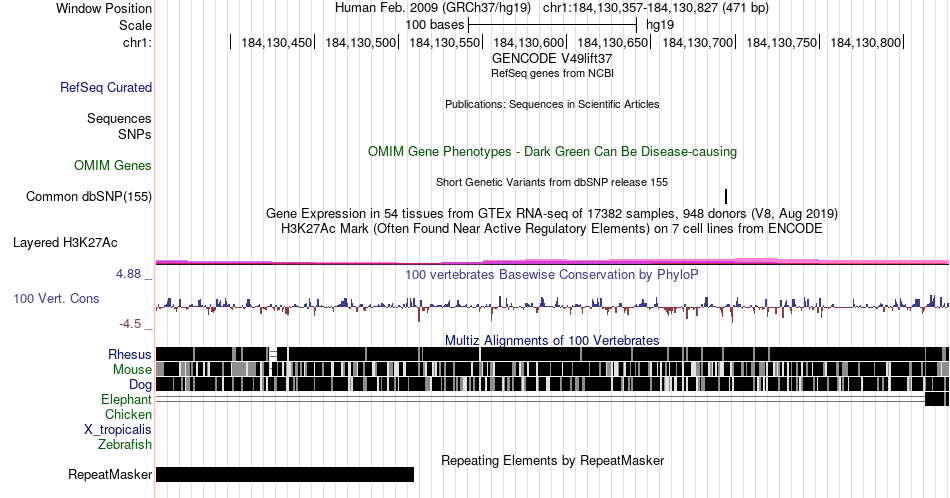The width and height of the screenshot is (950, 498).
Task: Click the Elephant alignment black block
Action: pos(937,399)
